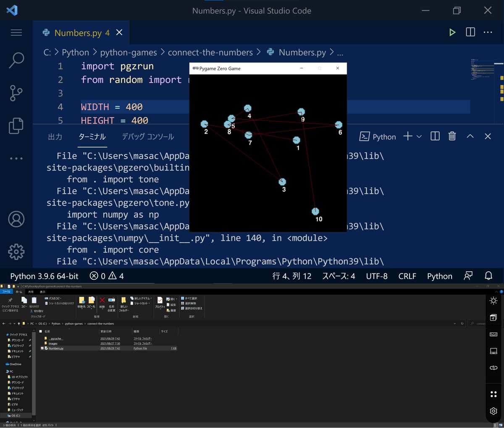Close the Numbers.py editor tab

pos(119,32)
